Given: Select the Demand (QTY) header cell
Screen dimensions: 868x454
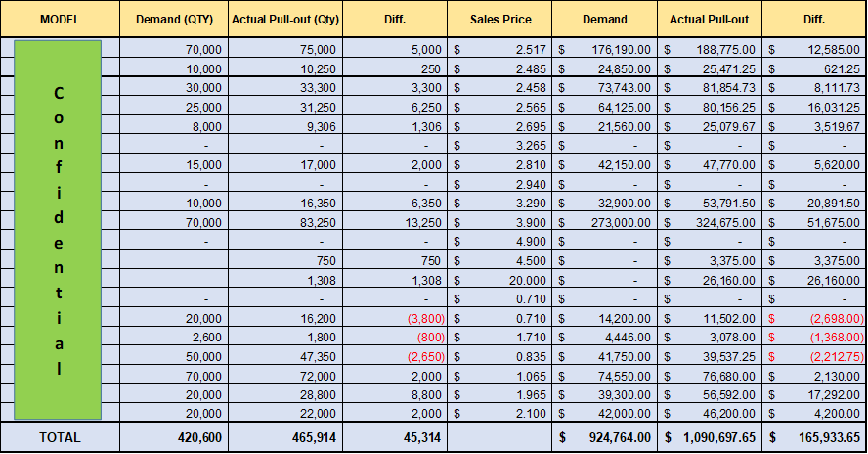Looking at the screenshot, I should (173, 19).
